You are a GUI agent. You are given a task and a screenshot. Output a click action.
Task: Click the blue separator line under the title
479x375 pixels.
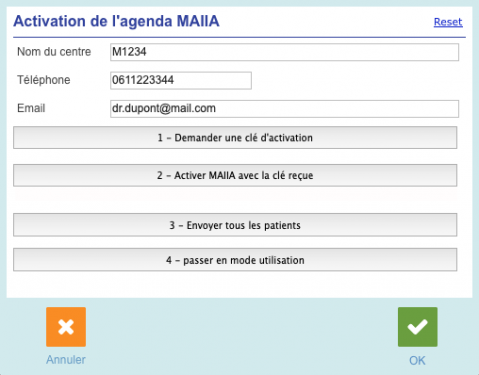coord(239,37)
